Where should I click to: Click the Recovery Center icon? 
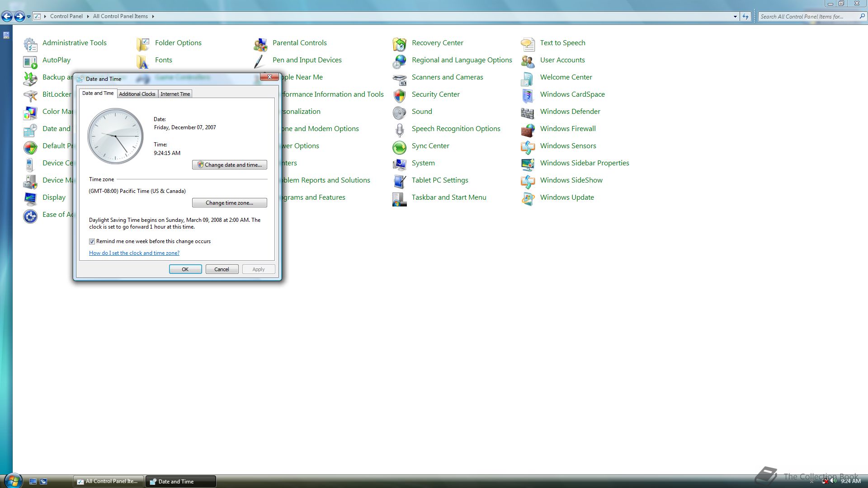[x=400, y=44]
